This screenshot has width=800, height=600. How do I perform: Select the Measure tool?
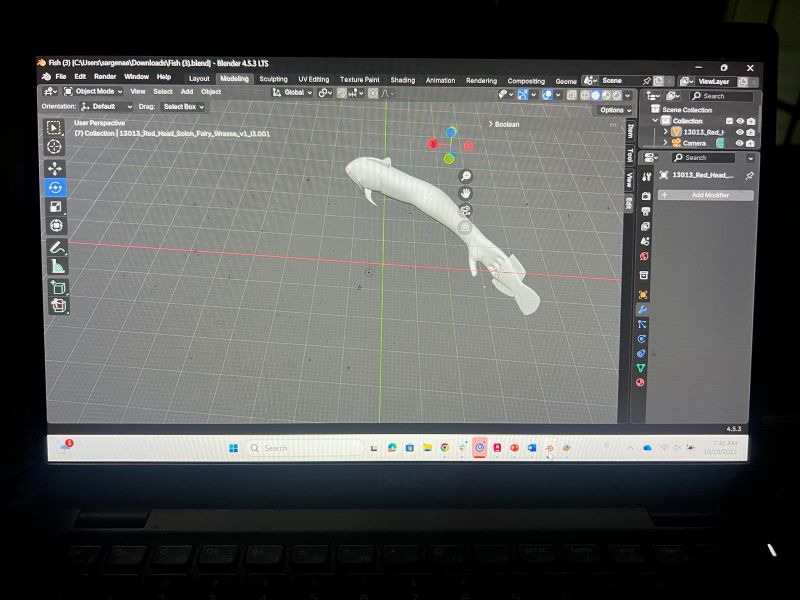(x=57, y=267)
